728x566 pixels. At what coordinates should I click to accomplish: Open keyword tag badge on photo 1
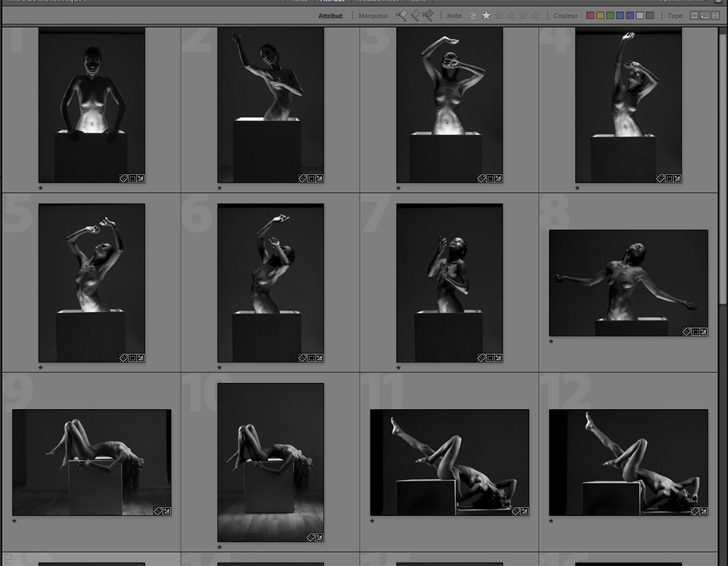tap(124, 178)
